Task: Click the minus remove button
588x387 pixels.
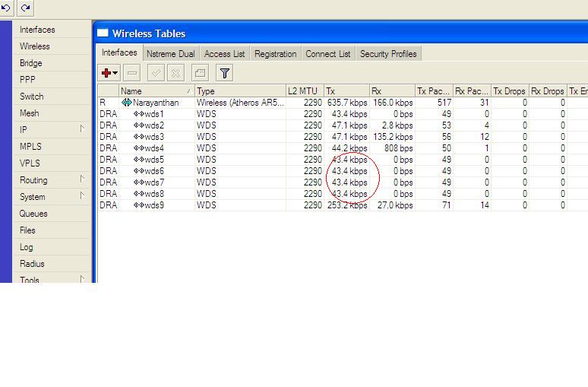Action: click(x=132, y=73)
